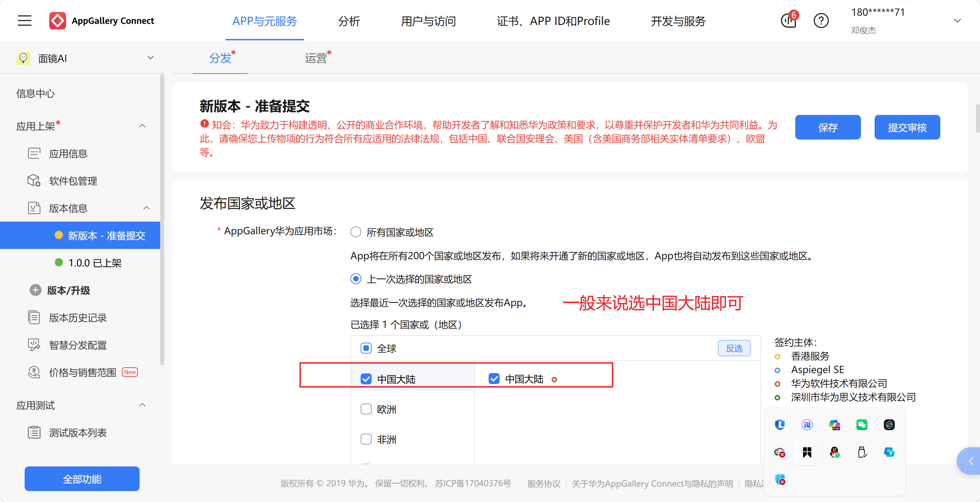Screen dimensions: 980x502
Task: Click the 面镜AI app lightbulb icon
Action: pos(23,58)
